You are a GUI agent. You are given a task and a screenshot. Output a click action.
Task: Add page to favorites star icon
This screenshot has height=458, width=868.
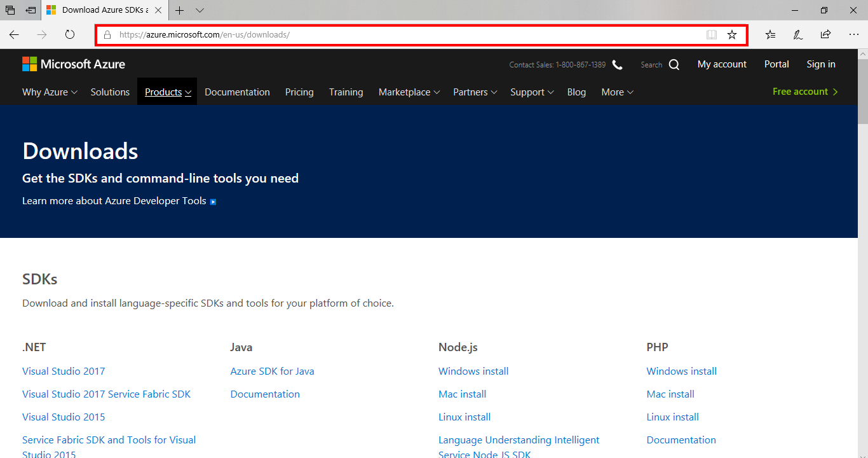tap(732, 35)
